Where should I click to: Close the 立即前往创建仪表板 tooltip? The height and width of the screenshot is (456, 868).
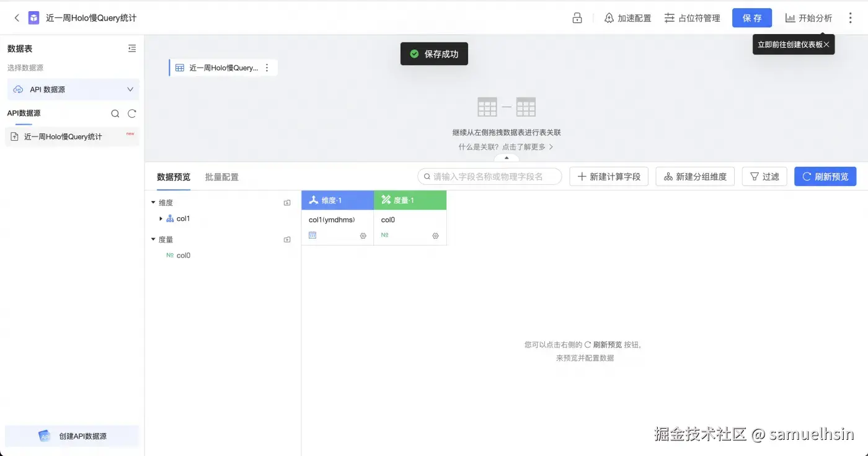(826, 45)
